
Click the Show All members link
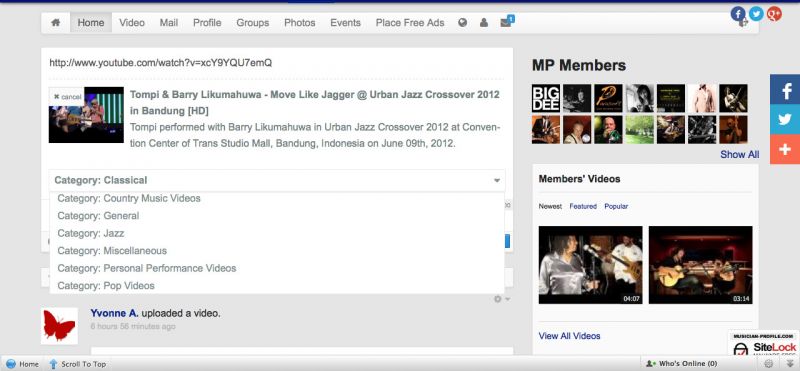739,155
